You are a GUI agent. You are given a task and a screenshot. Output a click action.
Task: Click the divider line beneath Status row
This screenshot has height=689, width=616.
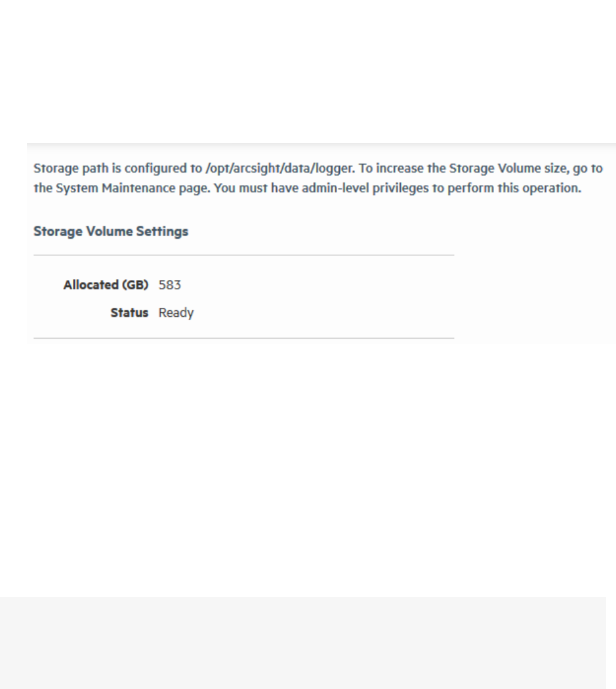[x=244, y=339]
